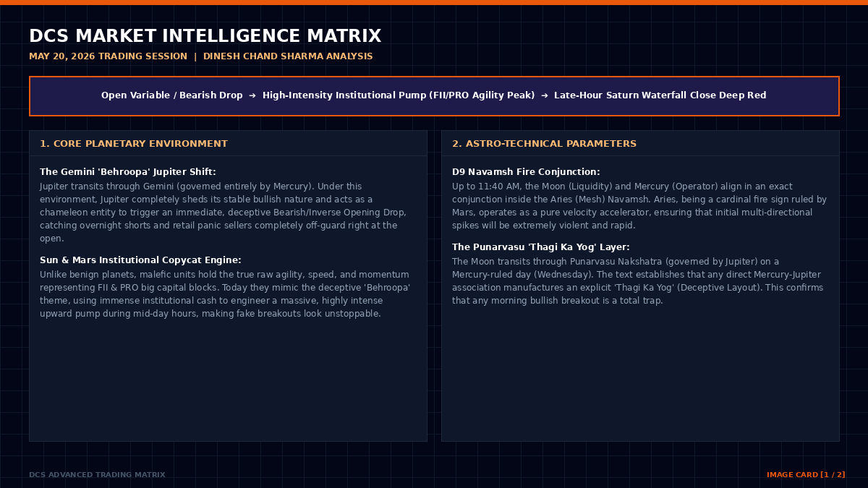Click the Core Planetary Environment heading
Image resolution: width=868 pixels, height=488 pixels.
pos(134,144)
